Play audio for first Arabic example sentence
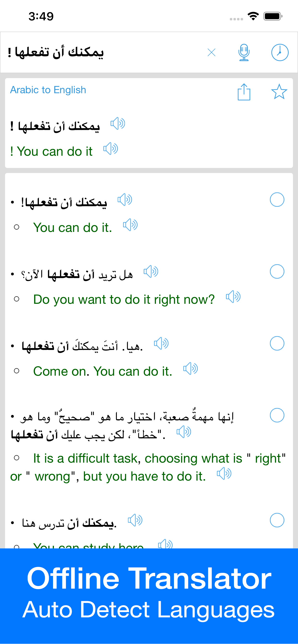 [x=125, y=200]
